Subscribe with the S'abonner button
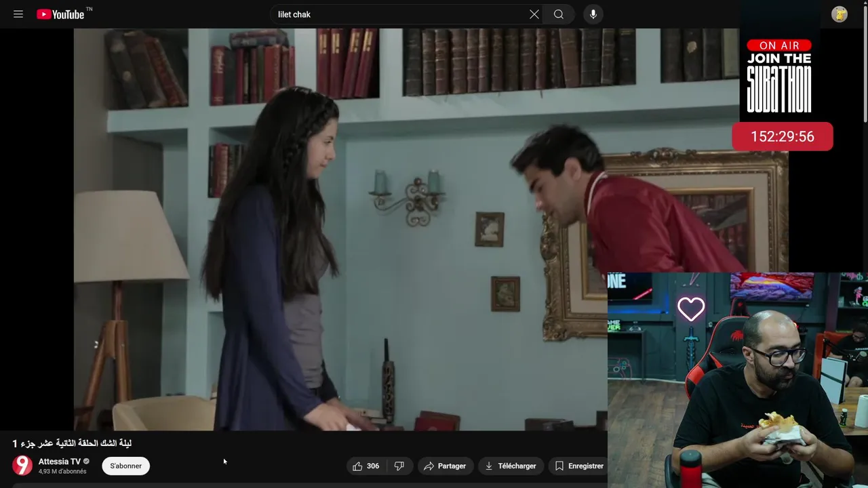Viewport: 868px width, 488px height. tap(126, 466)
